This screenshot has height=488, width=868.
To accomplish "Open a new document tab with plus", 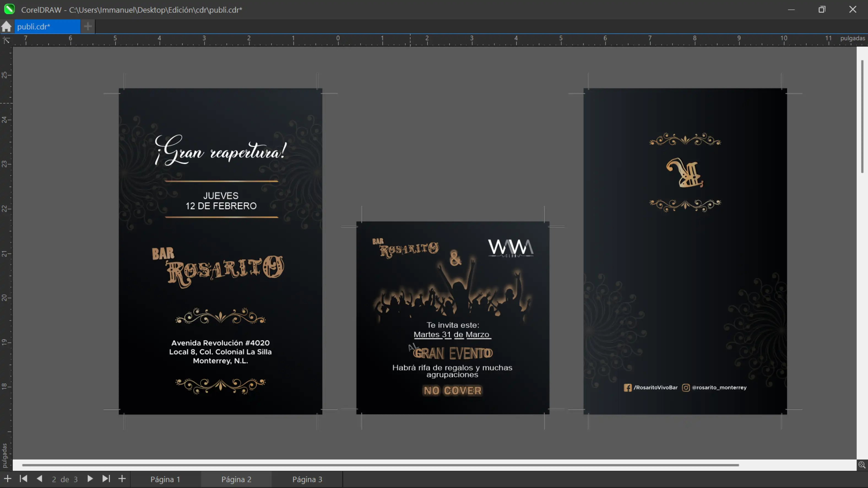I will click(88, 26).
